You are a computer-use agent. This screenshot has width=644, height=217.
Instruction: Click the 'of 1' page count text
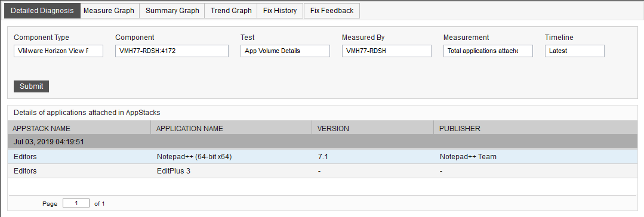(x=100, y=203)
